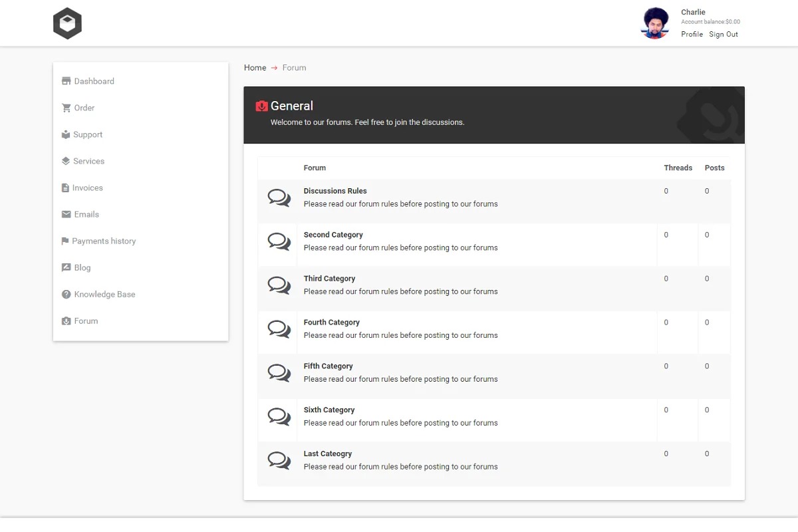Image resolution: width=798 pixels, height=532 pixels.
Task: Click the Discussions Rules chat bubble icon
Action: click(x=279, y=198)
